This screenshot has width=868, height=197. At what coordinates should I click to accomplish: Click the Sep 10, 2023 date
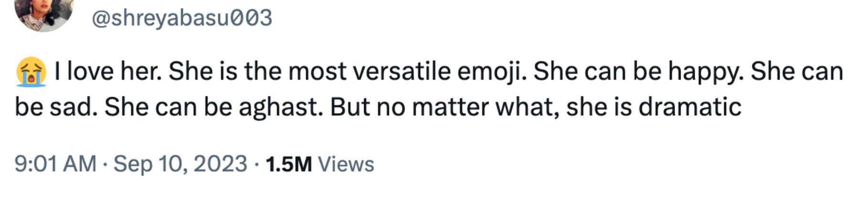coord(180,164)
